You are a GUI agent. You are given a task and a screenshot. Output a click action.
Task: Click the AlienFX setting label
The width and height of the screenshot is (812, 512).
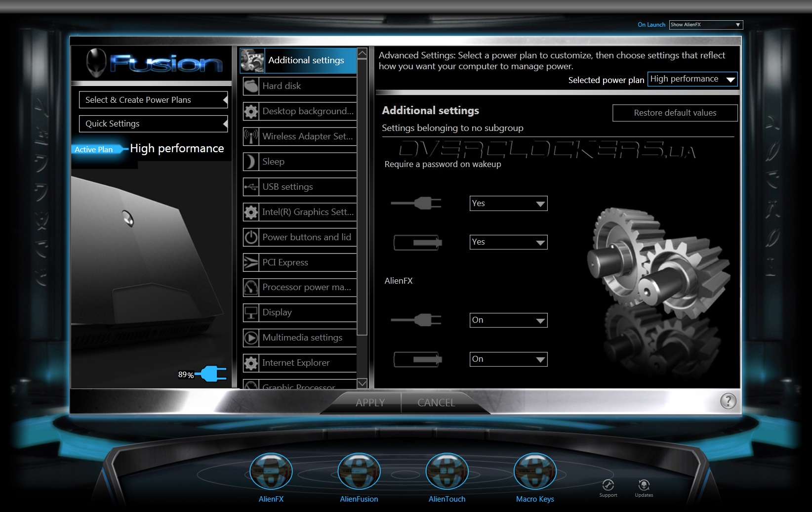click(x=399, y=281)
